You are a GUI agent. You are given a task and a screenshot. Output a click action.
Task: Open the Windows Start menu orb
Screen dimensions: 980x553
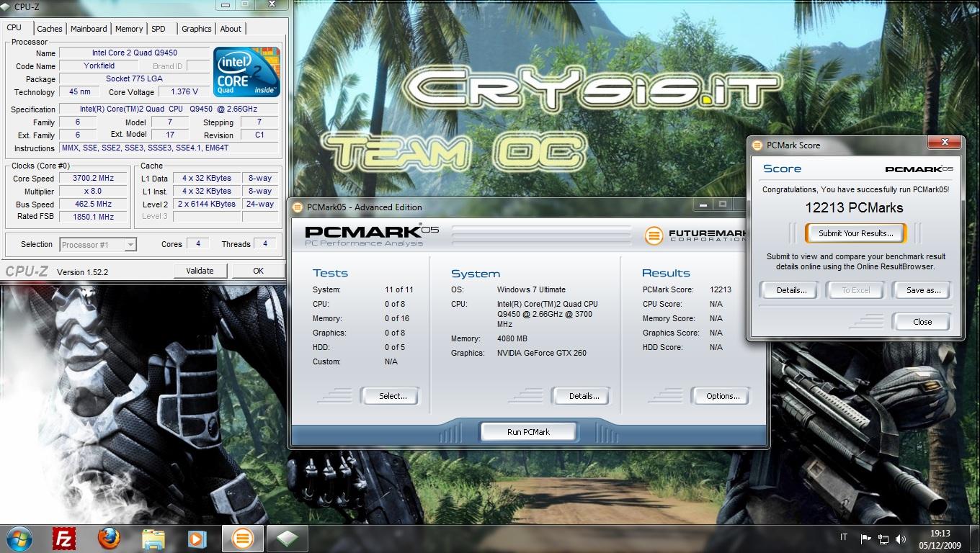pyautogui.click(x=18, y=539)
